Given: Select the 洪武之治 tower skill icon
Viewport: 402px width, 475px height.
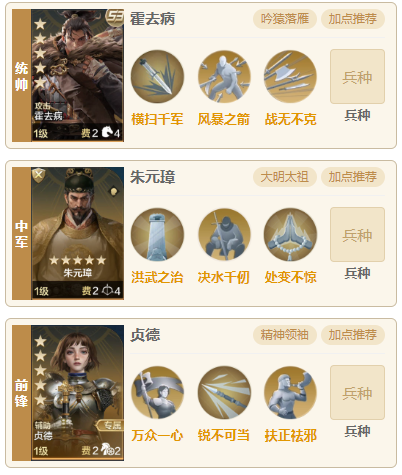Looking at the screenshot, I should tap(157, 235).
